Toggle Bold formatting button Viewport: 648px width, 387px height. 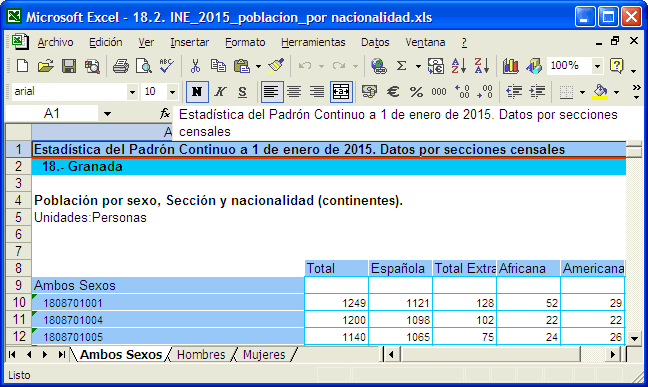pyautogui.click(x=197, y=91)
